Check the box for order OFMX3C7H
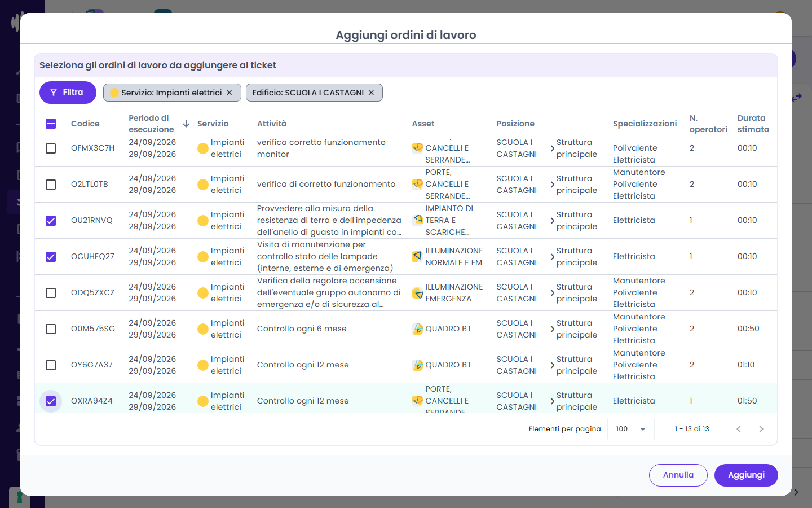Screen dimensions: 812x508 [x=51, y=148]
